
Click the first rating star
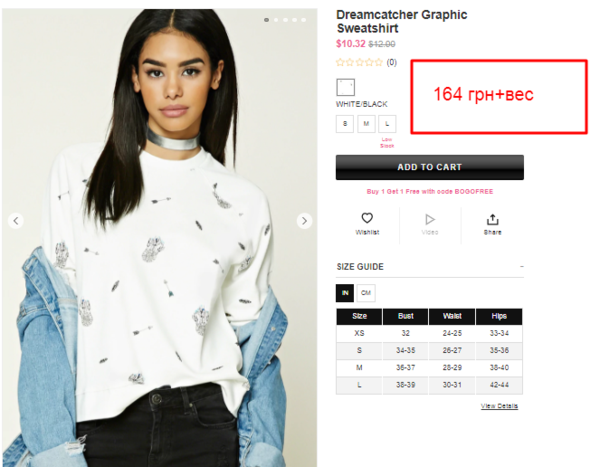[340, 62]
